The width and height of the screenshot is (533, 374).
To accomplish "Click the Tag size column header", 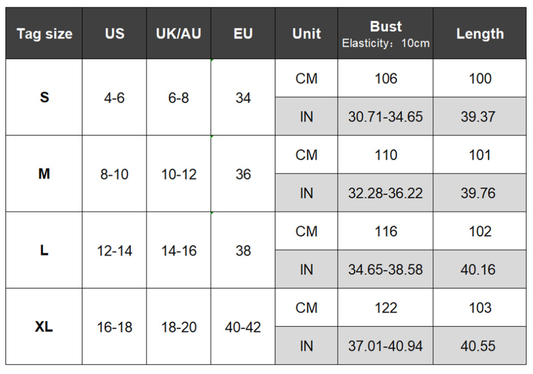I will 44,33.
